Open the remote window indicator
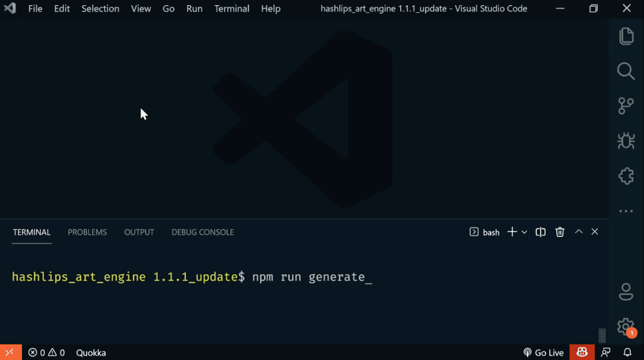The image size is (644, 360). (x=10, y=352)
